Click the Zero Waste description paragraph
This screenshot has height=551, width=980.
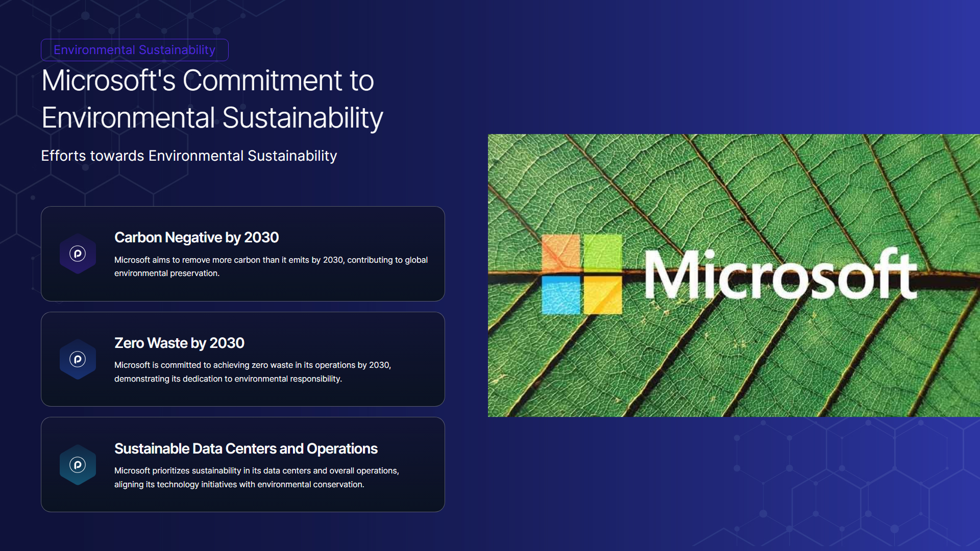(253, 372)
